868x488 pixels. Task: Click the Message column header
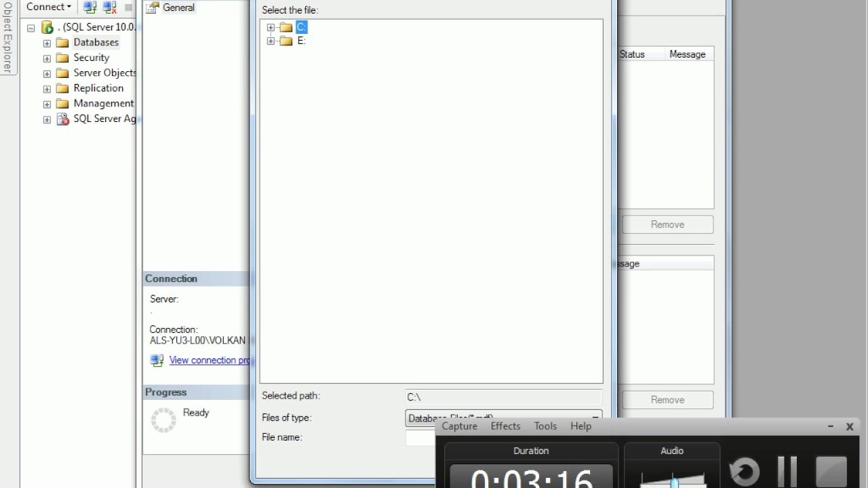688,54
